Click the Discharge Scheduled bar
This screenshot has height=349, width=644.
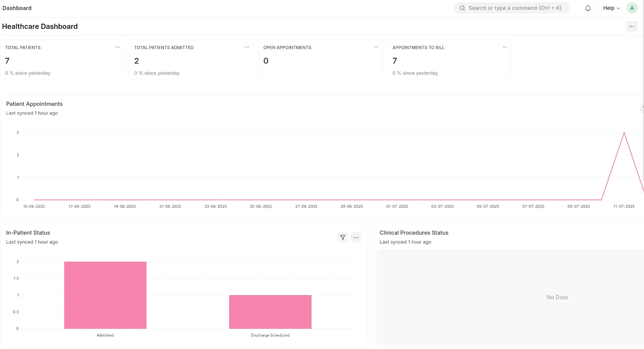[x=270, y=312]
